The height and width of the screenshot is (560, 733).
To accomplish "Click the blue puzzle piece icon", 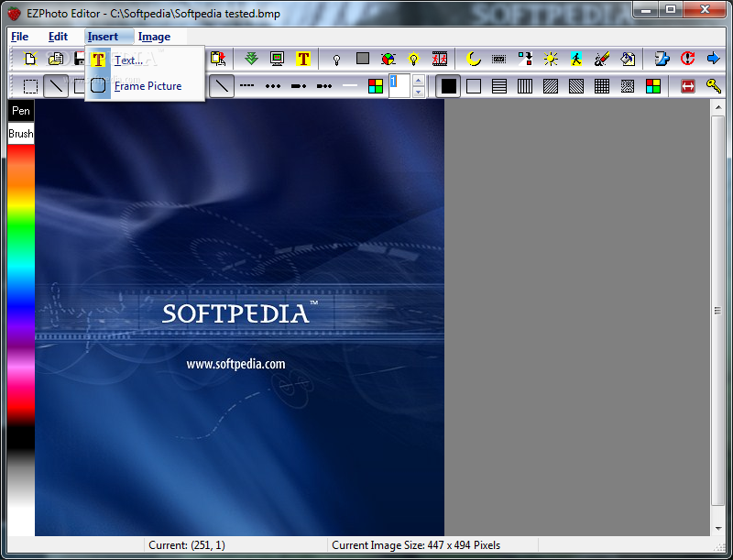I will coord(662,59).
